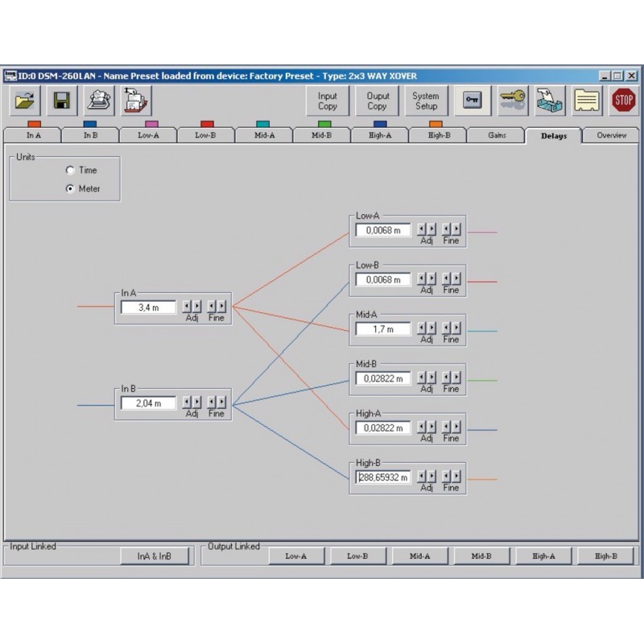644x644 pixels.
Task: Toggle High-A output linked button
Action: click(x=543, y=556)
